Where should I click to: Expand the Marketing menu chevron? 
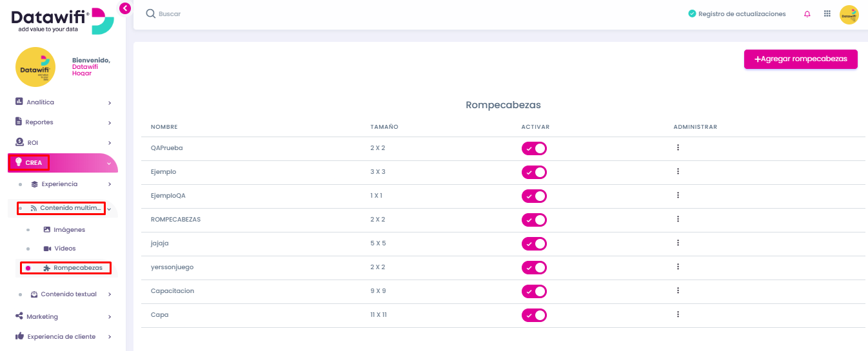[x=110, y=317]
